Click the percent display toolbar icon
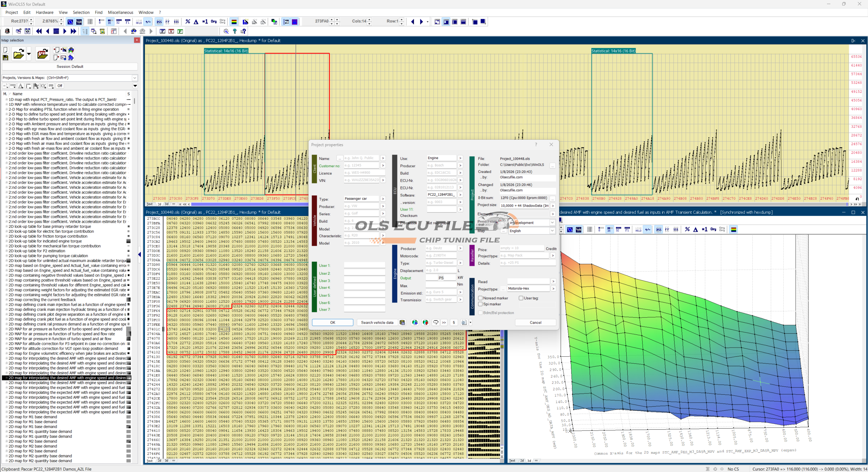 [x=188, y=22]
